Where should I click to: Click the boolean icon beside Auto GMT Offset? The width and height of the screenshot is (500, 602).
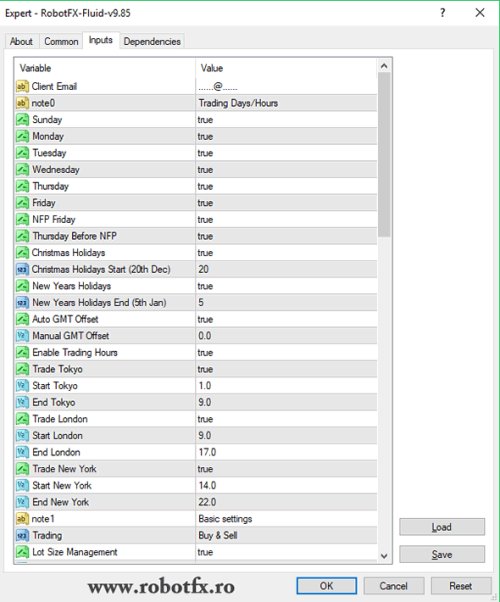tap(22, 319)
